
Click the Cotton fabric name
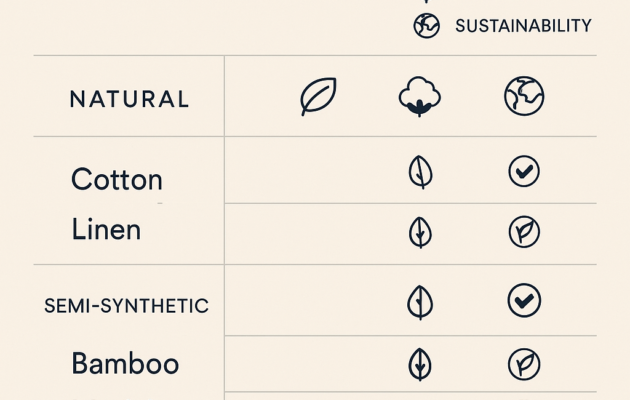pyautogui.click(x=117, y=180)
